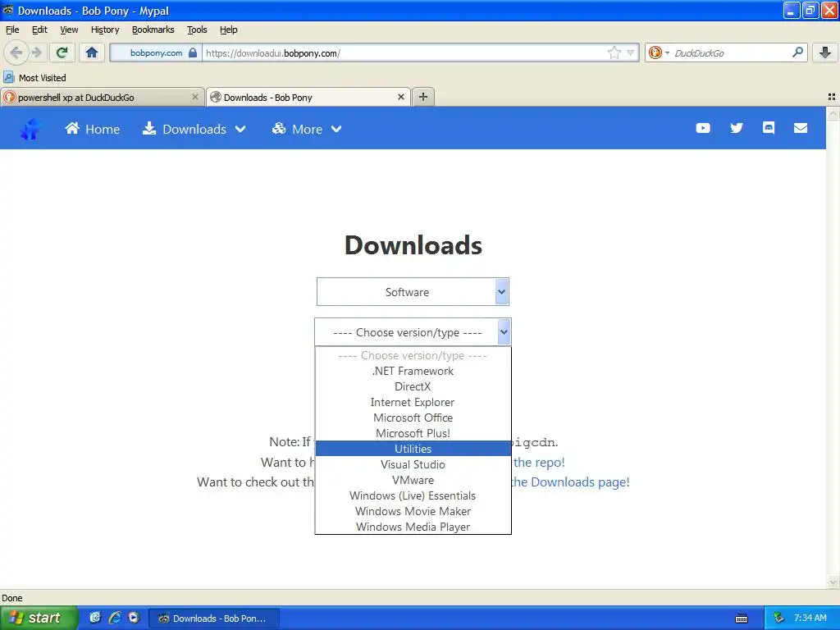Open the Software category dropdown
Screen dimensions: 840x630
413,292
